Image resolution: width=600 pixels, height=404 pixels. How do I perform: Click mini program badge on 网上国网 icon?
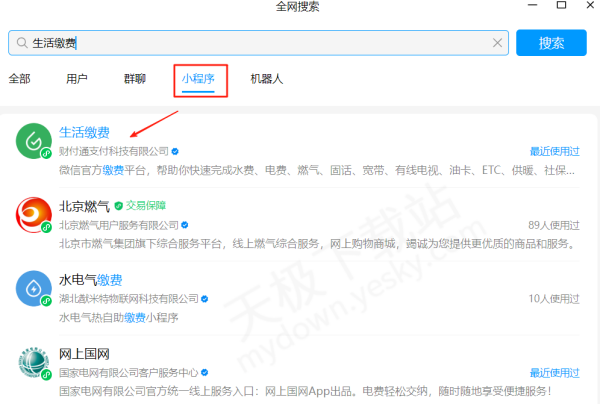pos(47,375)
